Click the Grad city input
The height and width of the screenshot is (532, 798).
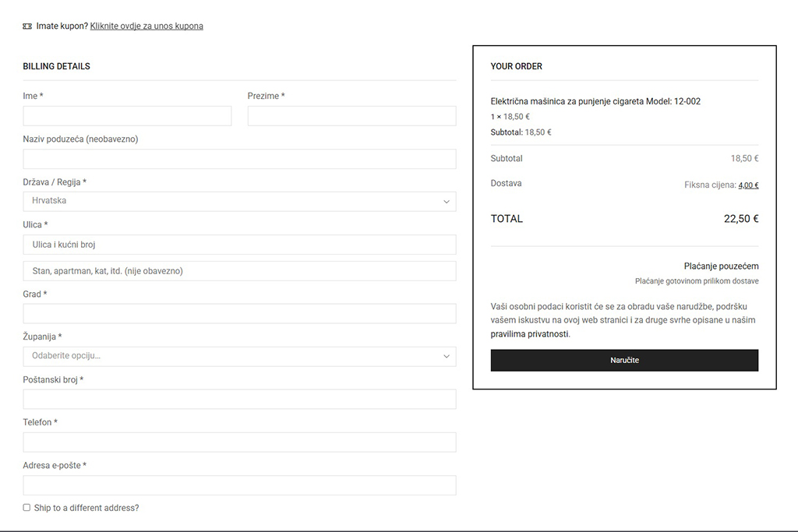click(239, 314)
